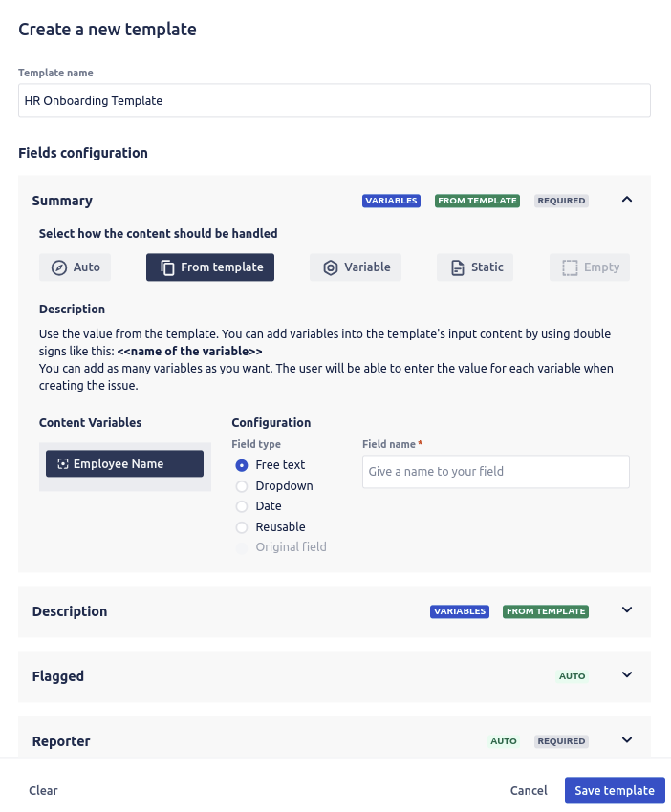Image resolution: width=671 pixels, height=812 pixels.
Task: Choose the Dropdown field type radio
Action: (x=242, y=486)
